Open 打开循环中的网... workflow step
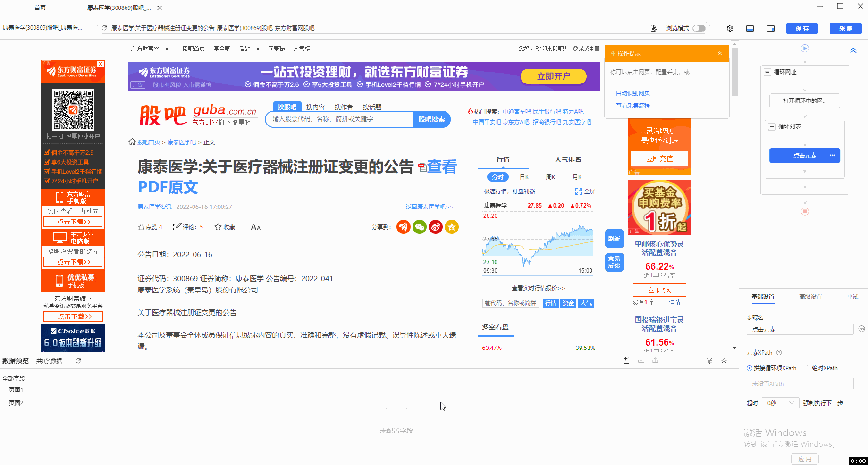The image size is (868, 465). pyautogui.click(x=805, y=101)
